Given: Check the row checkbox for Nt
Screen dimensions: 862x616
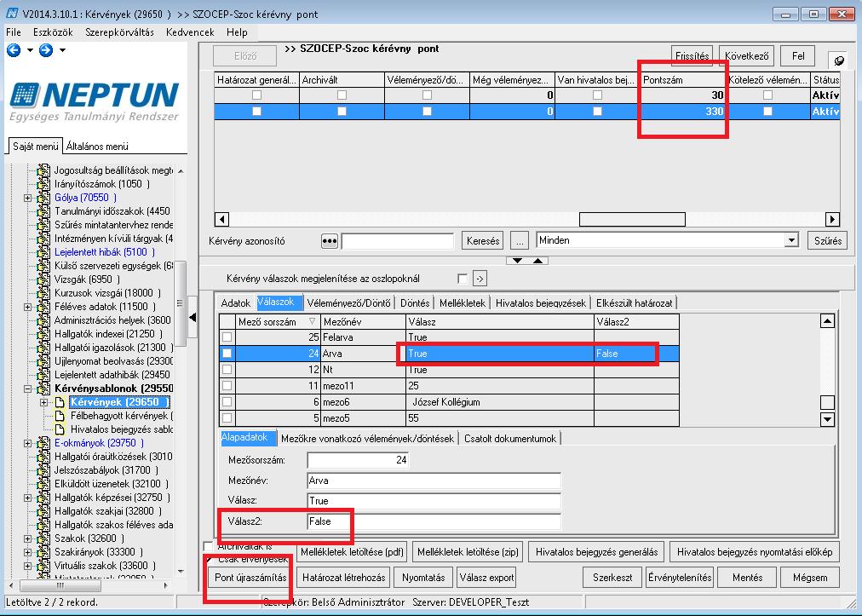Looking at the screenshot, I should click(227, 370).
